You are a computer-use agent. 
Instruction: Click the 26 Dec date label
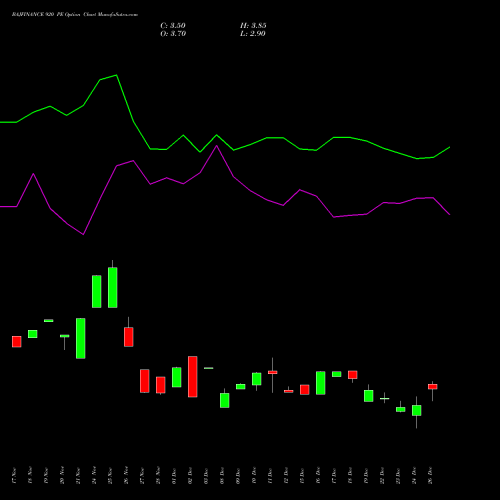click(430, 476)
